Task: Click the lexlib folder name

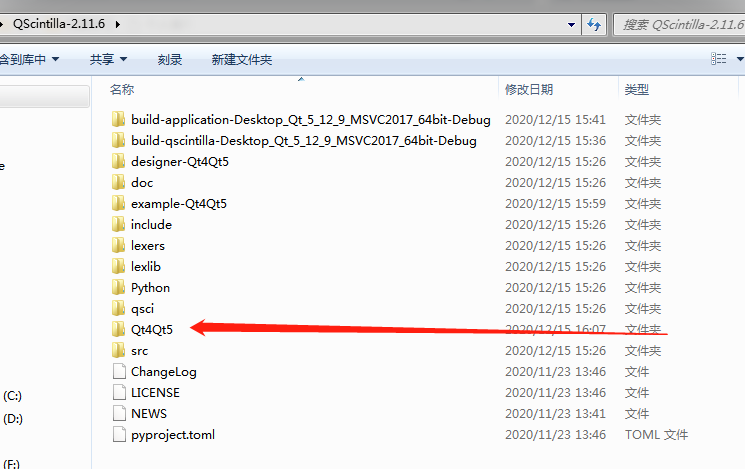Action: 145,266
